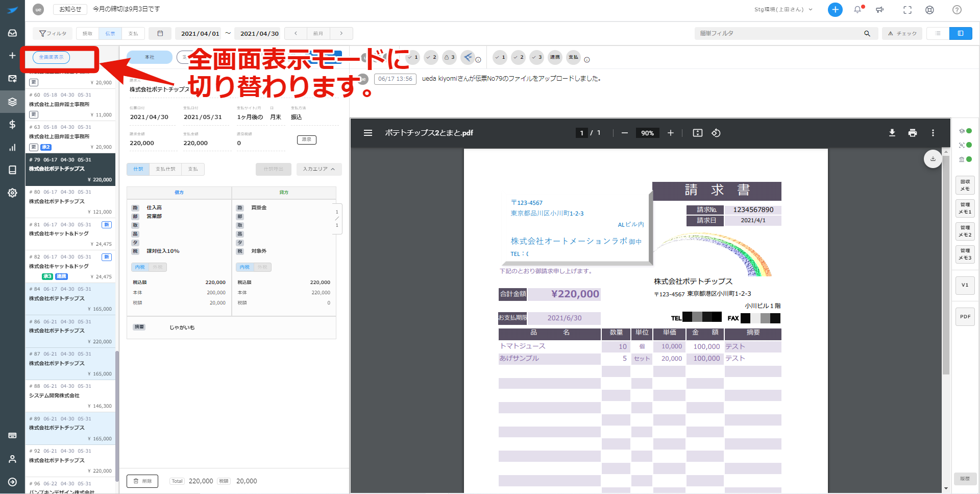Download the PDF from viewer toolbar
This screenshot has width=980, height=494.
coord(892,133)
